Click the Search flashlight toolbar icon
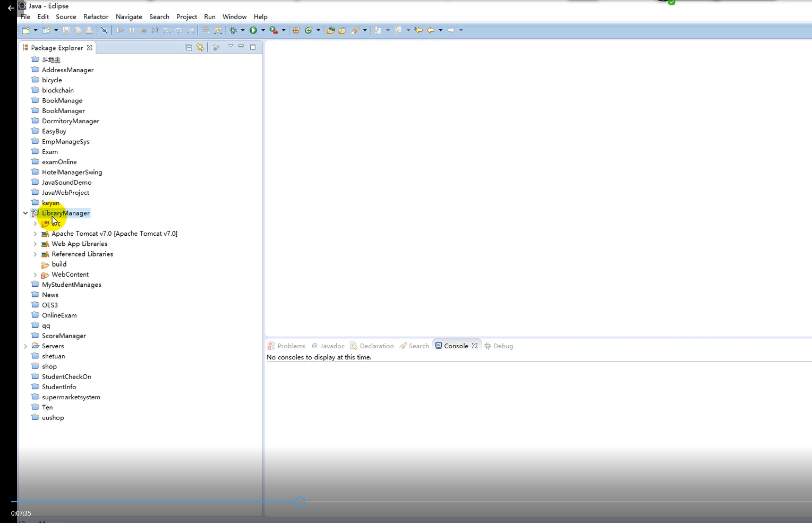This screenshot has height=523, width=812. tap(355, 30)
